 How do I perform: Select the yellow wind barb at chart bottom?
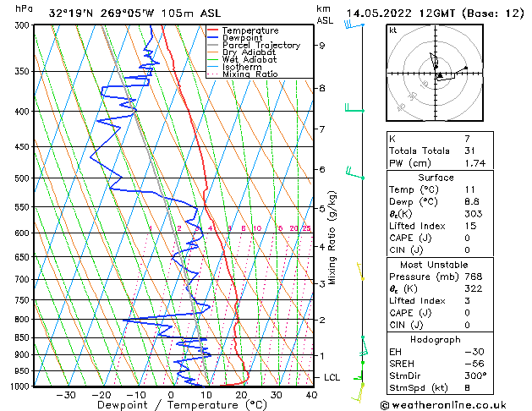[x=359, y=391]
